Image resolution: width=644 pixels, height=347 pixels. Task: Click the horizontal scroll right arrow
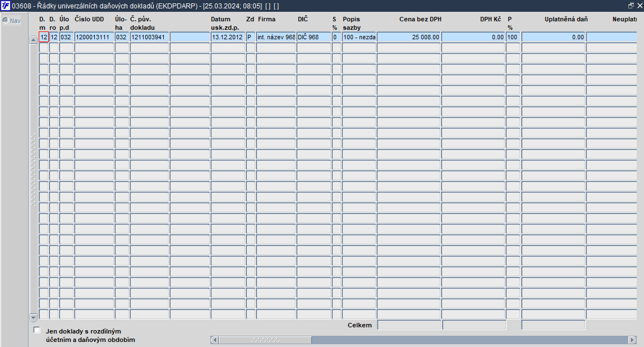633,340
